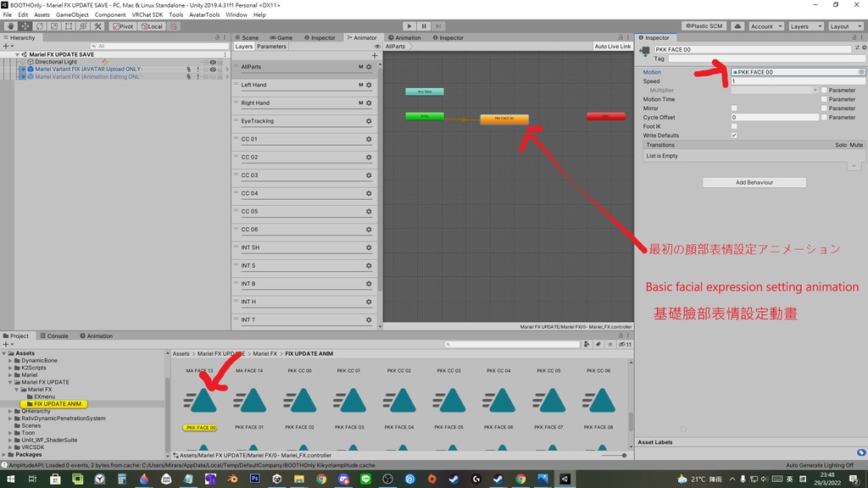
Task: Enable the Cycle Offset Parameter checkbox
Action: click(824, 117)
